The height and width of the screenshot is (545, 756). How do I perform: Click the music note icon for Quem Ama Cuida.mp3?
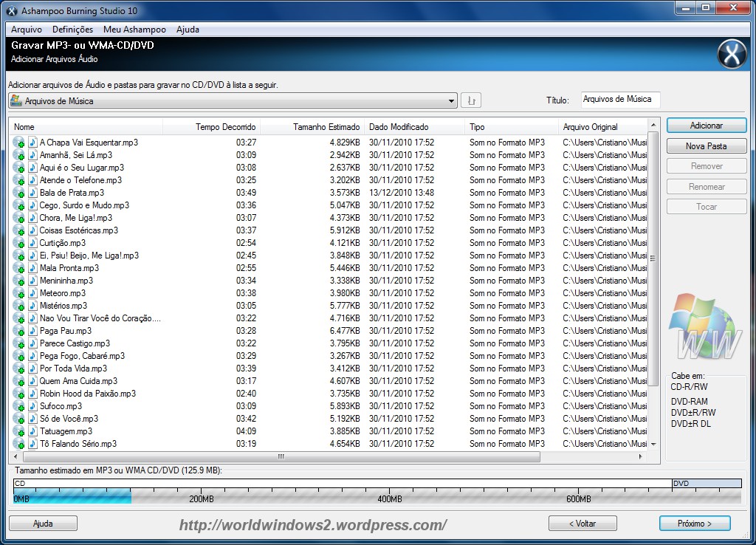(32, 380)
